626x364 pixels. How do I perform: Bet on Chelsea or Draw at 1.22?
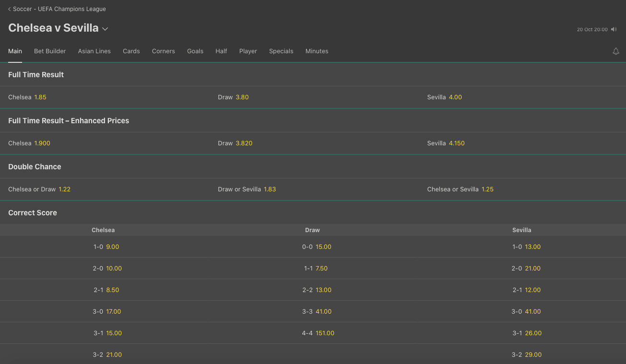tap(64, 189)
